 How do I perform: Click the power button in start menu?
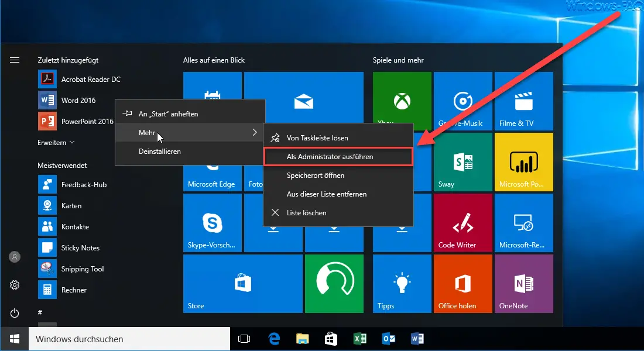point(15,313)
